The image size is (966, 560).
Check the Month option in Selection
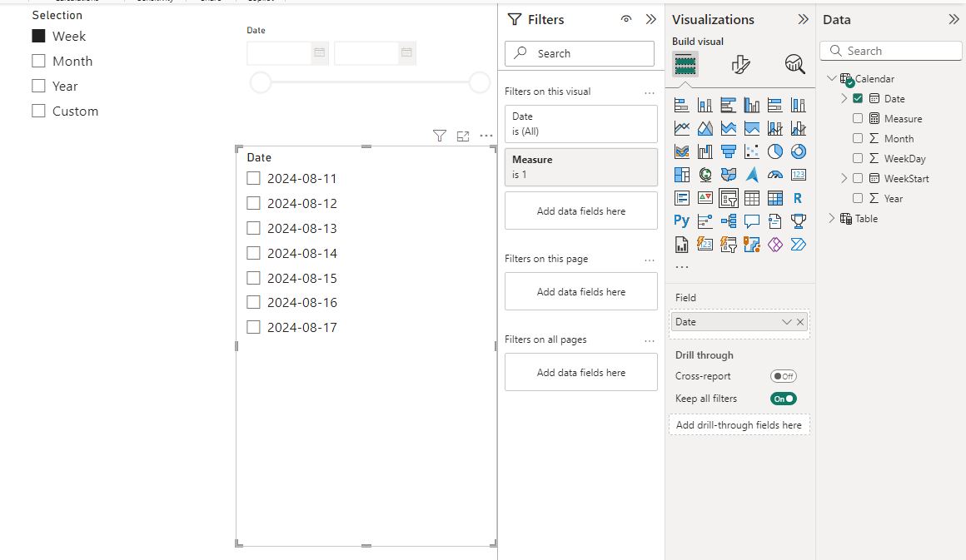point(38,61)
